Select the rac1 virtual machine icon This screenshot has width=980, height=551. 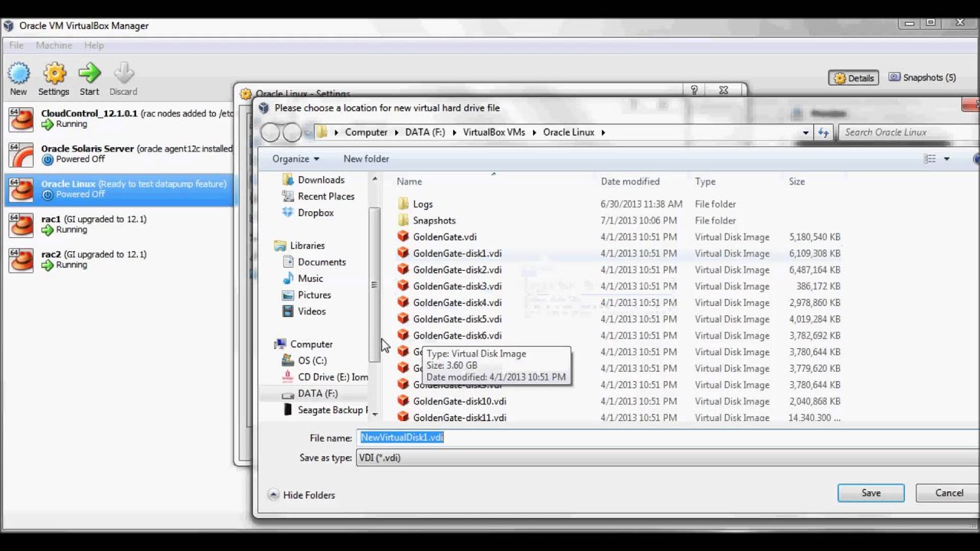[x=21, y=224]
